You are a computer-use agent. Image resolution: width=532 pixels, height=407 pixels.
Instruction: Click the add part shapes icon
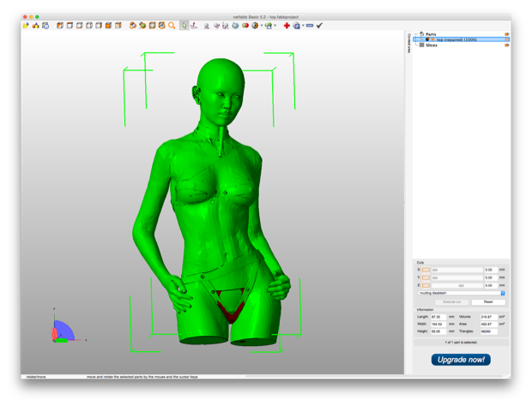tap(36, 26)
